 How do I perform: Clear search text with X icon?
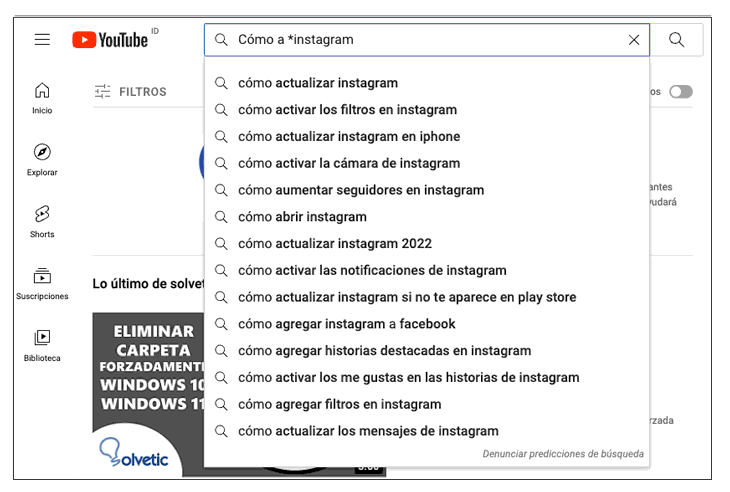coord(634,40)
